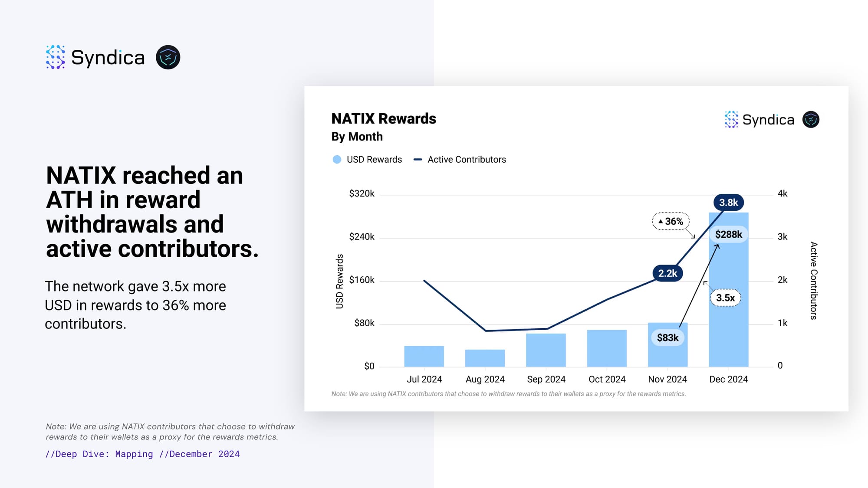Viewport: 868px width, 488px height.
Task: Click the Dec 2024 axis label
Action: point(728,379)
